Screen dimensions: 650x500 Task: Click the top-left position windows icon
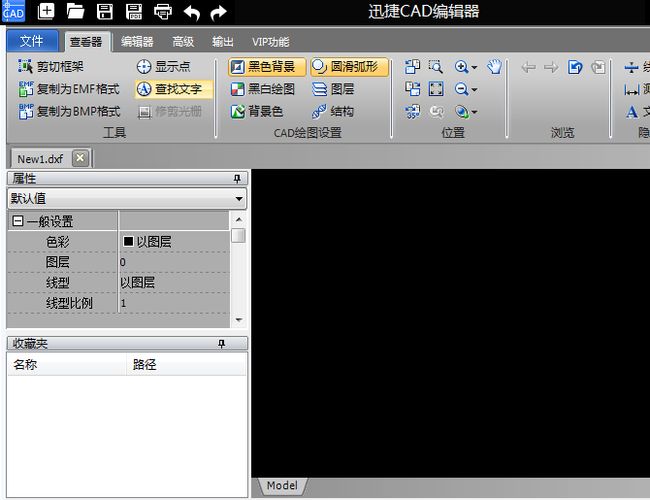pyautogui.click(x=412, y=67)
